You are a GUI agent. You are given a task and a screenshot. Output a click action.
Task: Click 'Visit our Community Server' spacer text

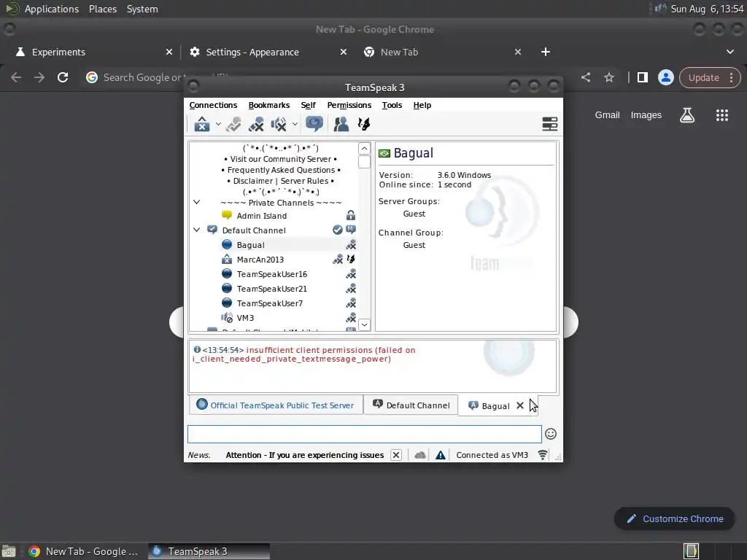(x=281, y=159)
